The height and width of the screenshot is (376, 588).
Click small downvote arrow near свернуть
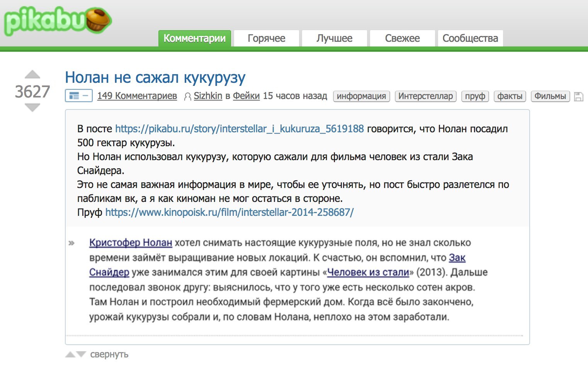click(x=81, y=354)
